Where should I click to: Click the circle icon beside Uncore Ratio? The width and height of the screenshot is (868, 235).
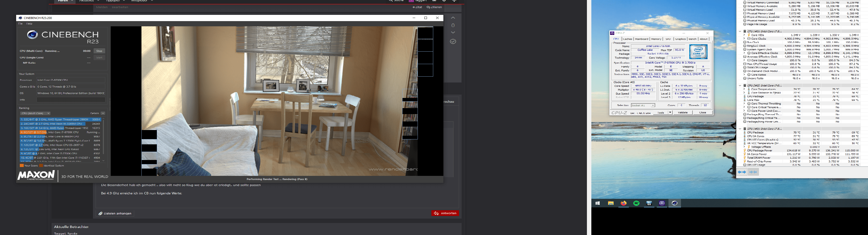click(x=745, y=78)
